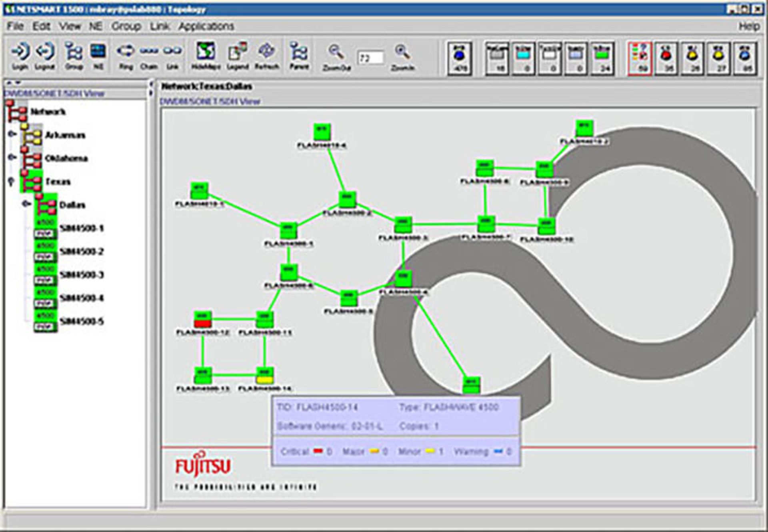
Task: Click the DWDM/SONET/SDH View label above the tree
Action: 54,94
